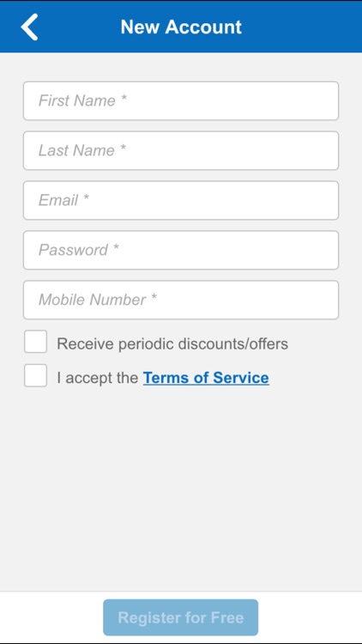
Task: Focus the First Name input field
Action: (x=181, y=100)
